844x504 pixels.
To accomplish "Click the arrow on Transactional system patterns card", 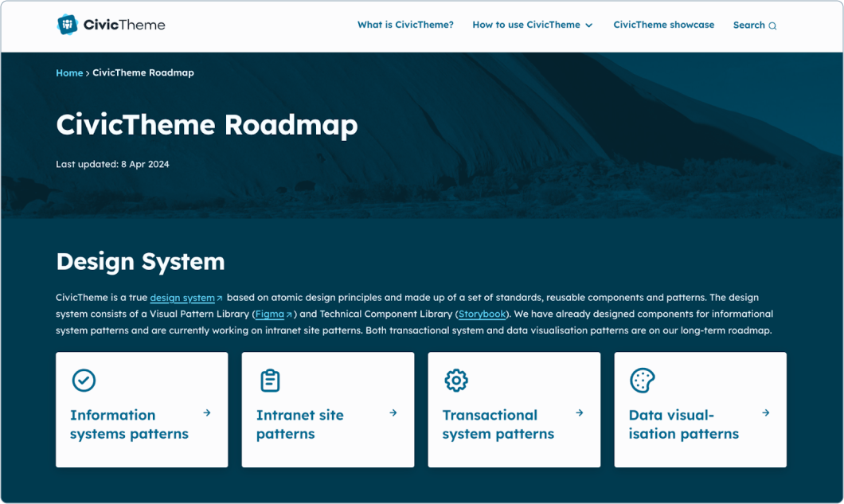I will click(580, 412).
